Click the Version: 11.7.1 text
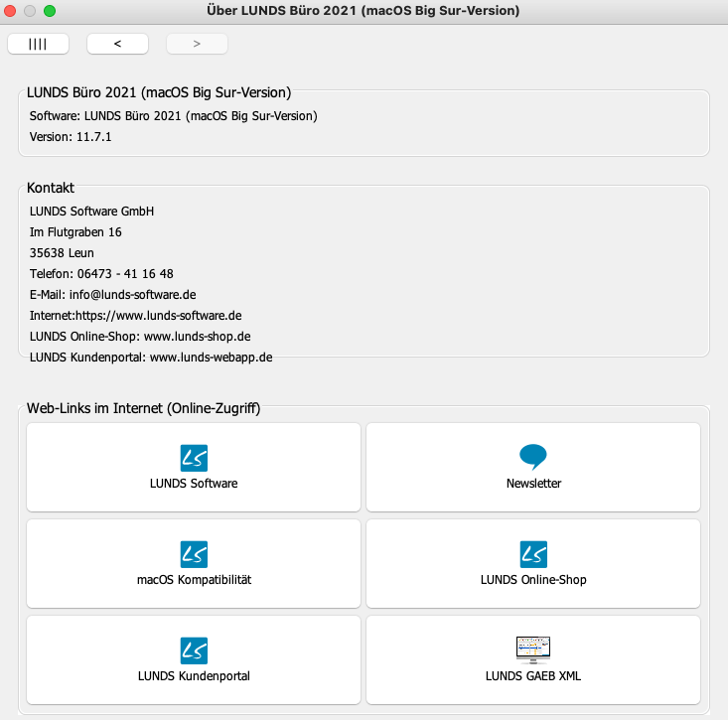 71,137
